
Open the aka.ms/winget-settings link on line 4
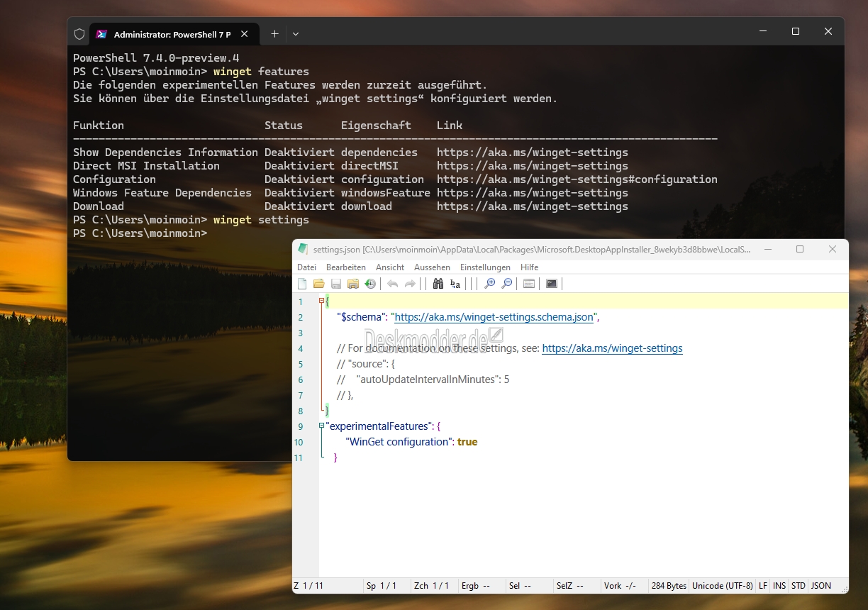tap(612, 348)
